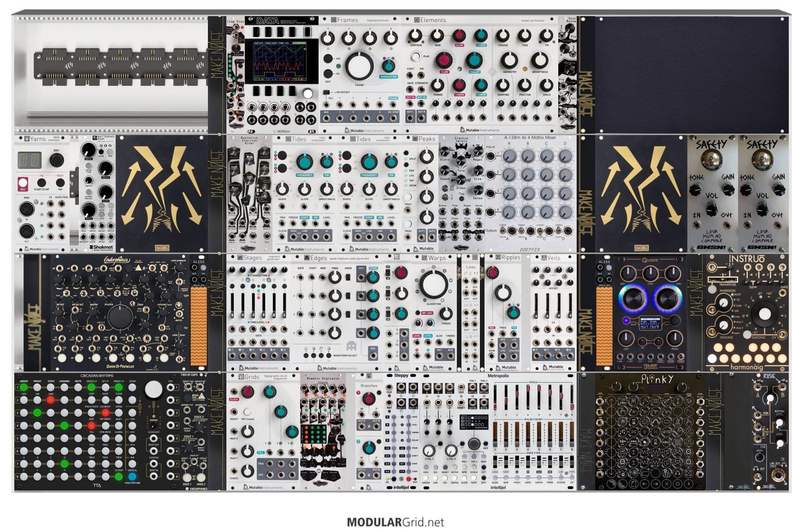Click the RUN button on Metropolix
The height and width of the screenshot is (532, 792).
[x=426, y=467]
